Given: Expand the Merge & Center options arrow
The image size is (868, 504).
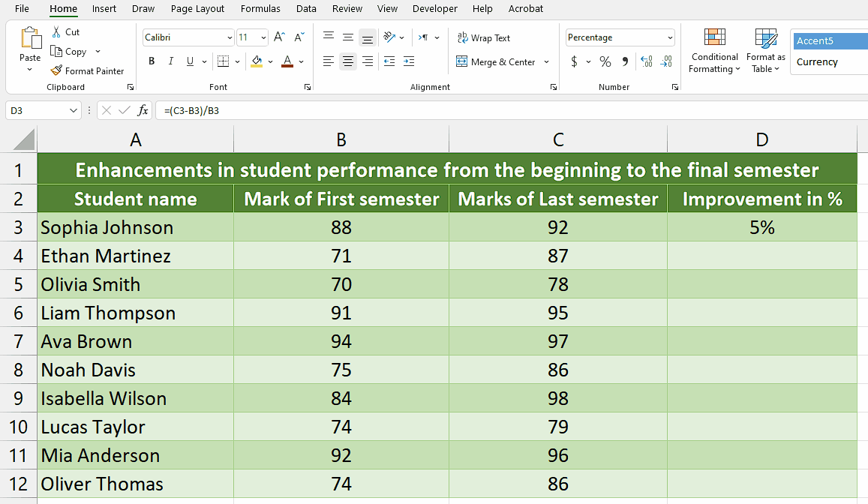Looking at the screenshot, I should click(546, 62).
